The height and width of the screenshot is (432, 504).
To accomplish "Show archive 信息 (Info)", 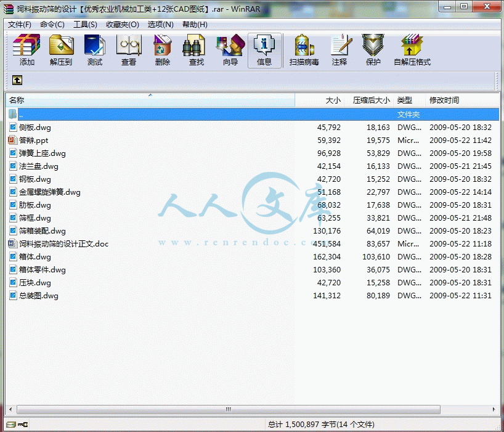I will point(264,50).
